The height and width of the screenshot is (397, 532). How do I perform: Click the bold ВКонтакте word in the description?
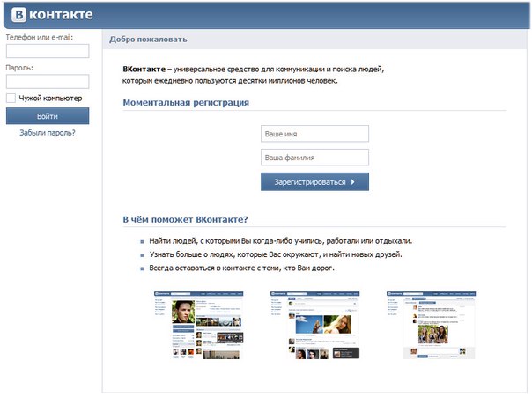144,70
